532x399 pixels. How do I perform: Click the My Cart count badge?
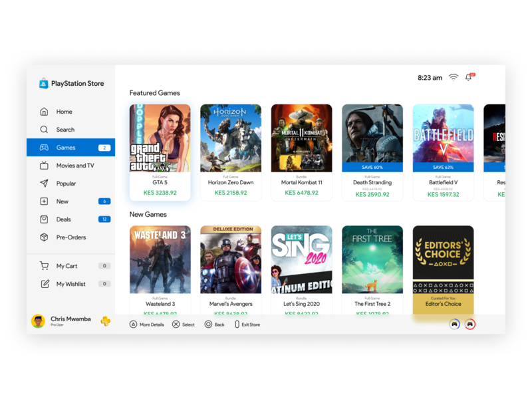(x=104, y=266)
